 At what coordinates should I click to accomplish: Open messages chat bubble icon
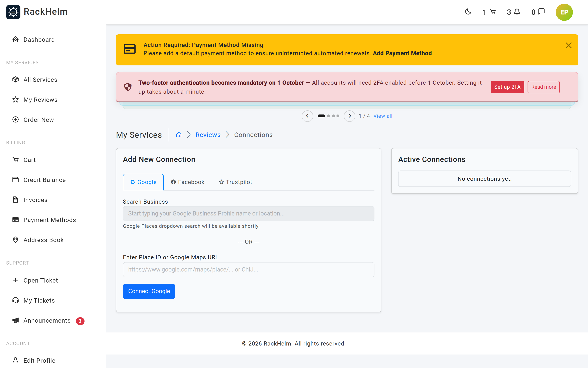click(x=542, y=12)
